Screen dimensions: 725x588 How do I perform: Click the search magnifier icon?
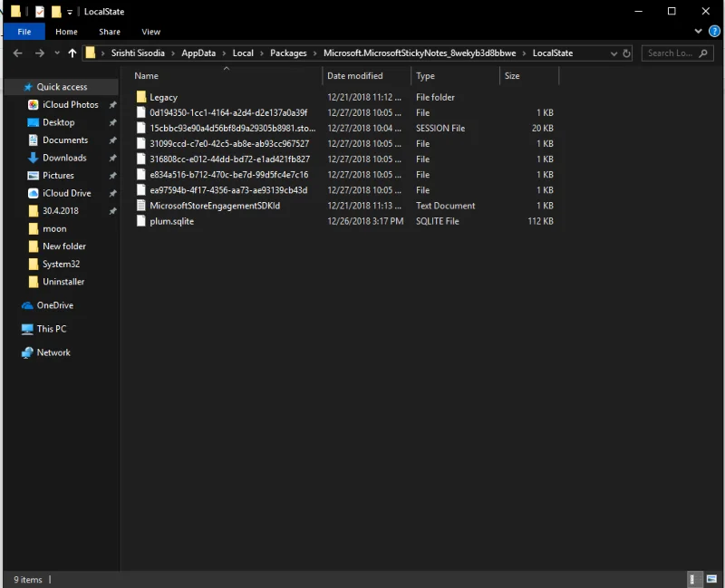(703, 53)
